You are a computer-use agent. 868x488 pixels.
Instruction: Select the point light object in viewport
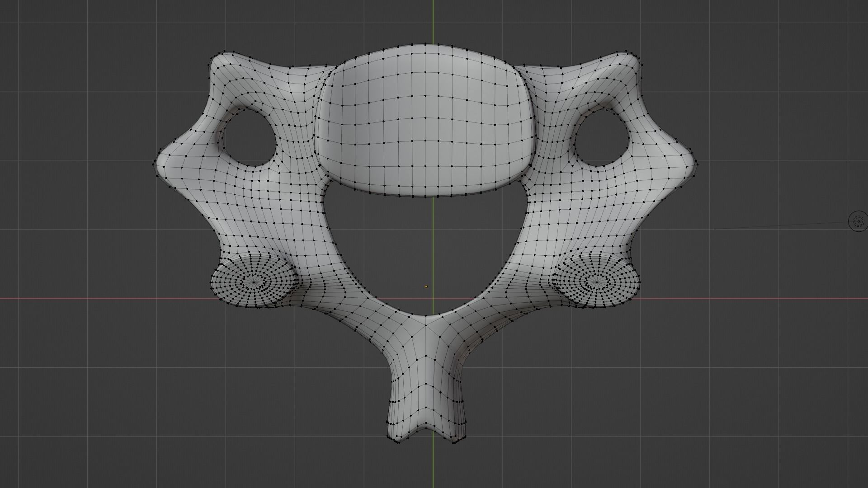click(x=858, y=221)
